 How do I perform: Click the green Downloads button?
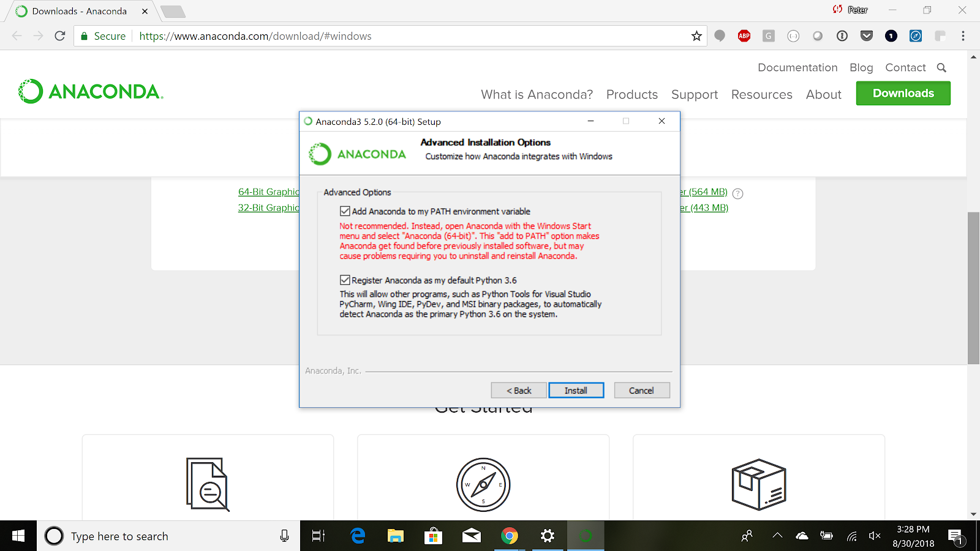[x=903, y=93]
